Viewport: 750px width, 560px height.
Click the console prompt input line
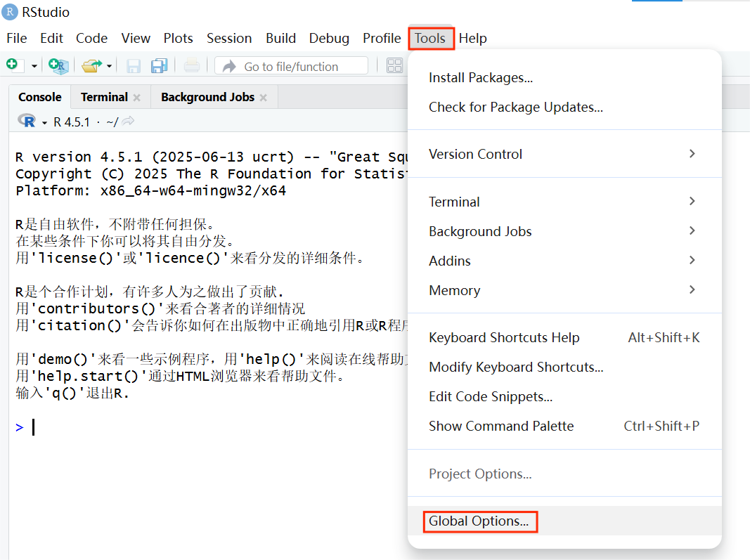(x=210, y=427)
